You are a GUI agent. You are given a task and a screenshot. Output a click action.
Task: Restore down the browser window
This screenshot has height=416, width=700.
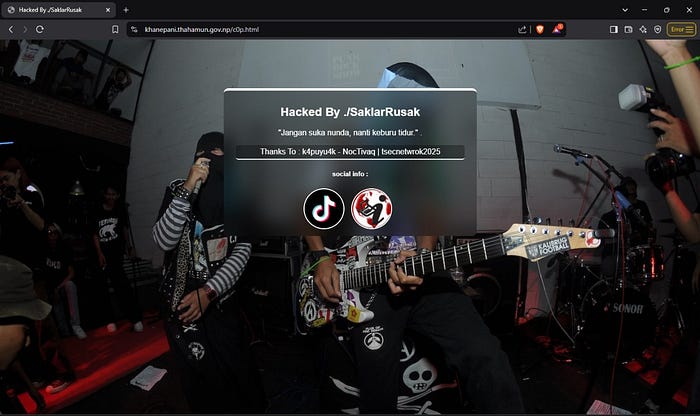(667, 10)
